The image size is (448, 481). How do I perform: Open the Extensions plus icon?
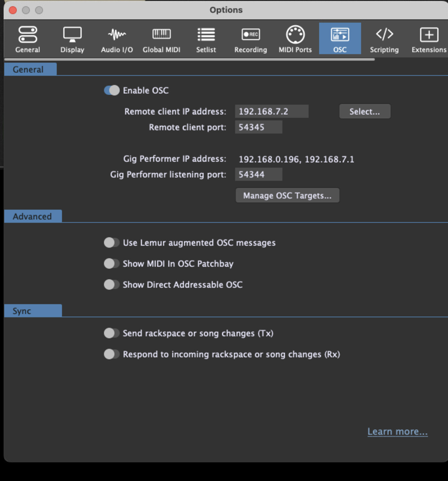click(x=429, y=34)
